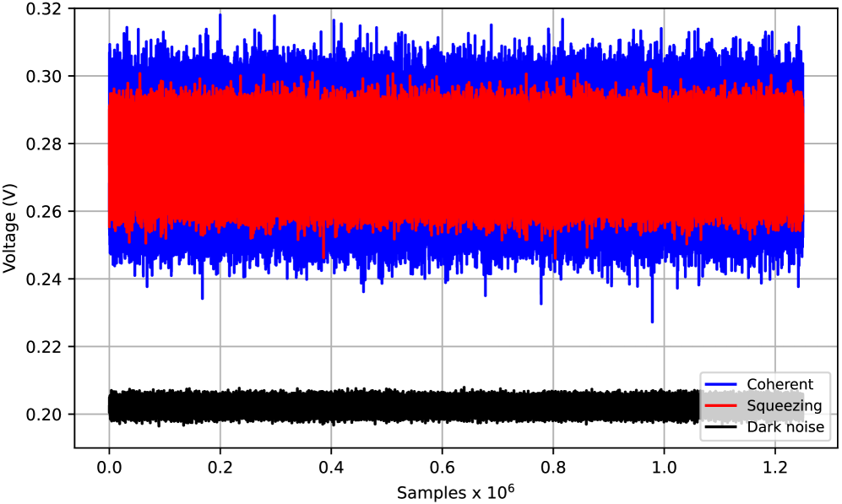The width and height of the screenshot is (842, 504).
Task: Click the 'Coherent' legend label
Action: point(780,384)
